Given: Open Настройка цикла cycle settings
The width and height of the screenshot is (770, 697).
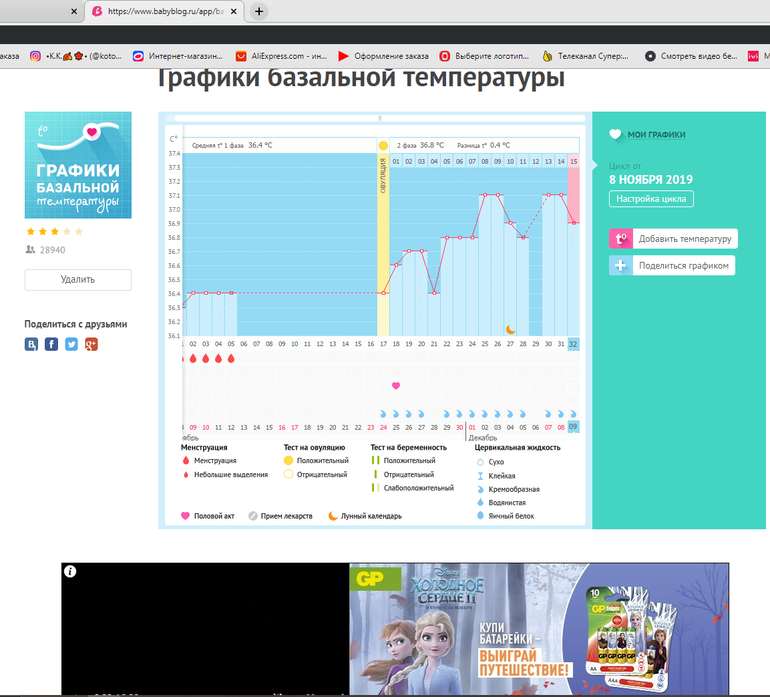Looking at the screenshot, I should click(651, 198).
